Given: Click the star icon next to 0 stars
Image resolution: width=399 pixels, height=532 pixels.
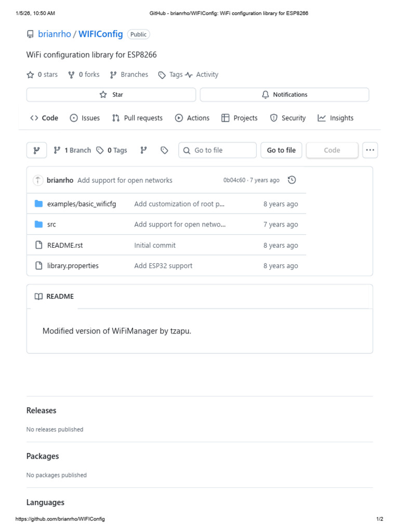Looking at the screenshot, I should pyautogui.click(x=30, y=75).
